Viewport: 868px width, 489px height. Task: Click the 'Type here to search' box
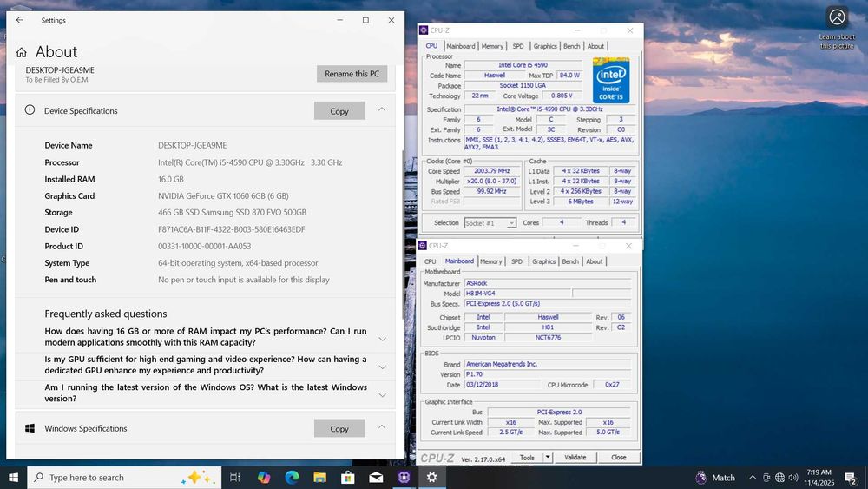pyautogui.click(x=124, y=478)
